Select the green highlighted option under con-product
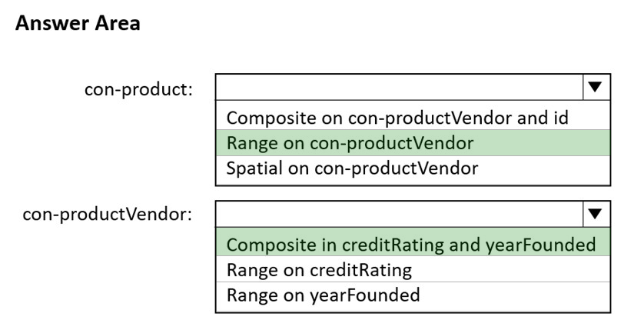Screen dimensions: 644x330 click(413, 143)
